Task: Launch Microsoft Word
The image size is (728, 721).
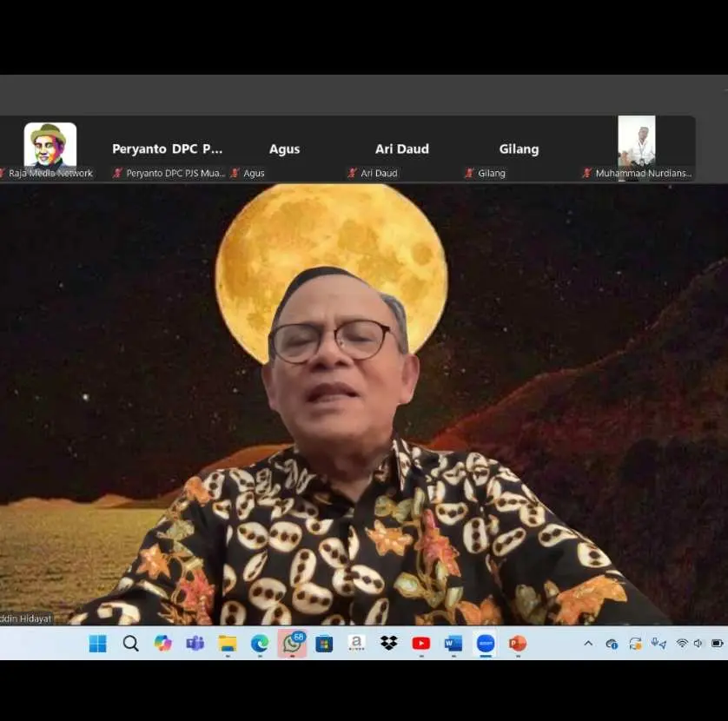Action: pyautogui.click(x=453, y=644)
